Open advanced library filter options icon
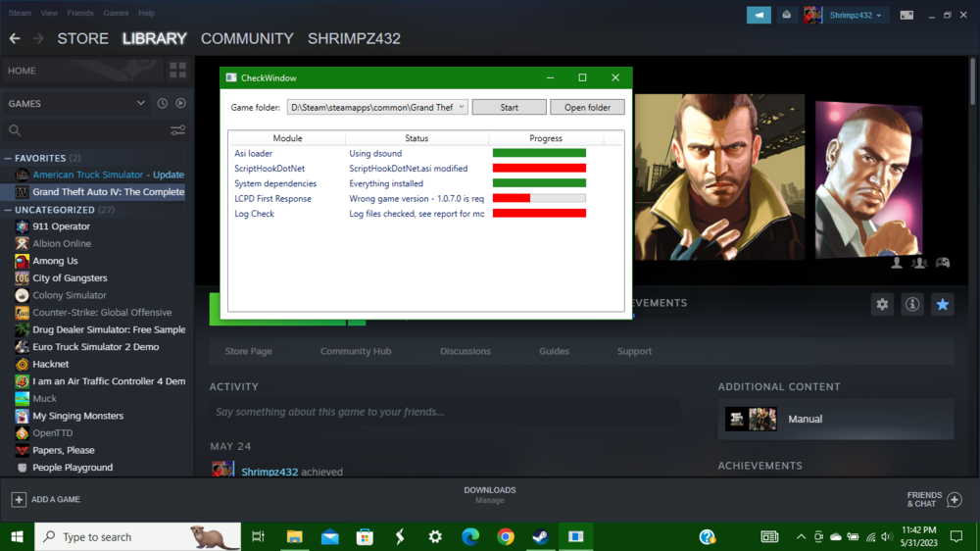 [x=177, y=130]
